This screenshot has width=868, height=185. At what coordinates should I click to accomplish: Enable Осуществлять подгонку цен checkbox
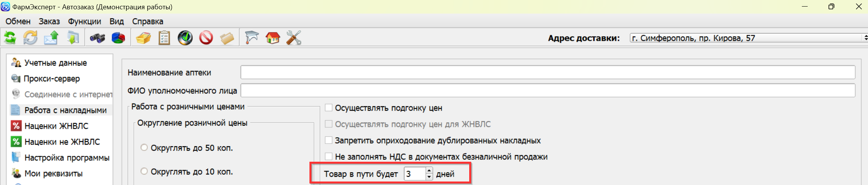tap(329, 108)
